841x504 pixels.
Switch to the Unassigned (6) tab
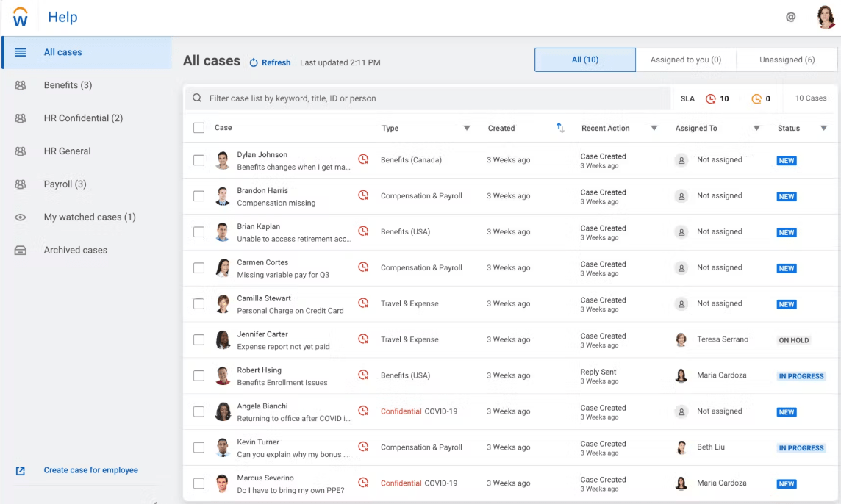786,60
